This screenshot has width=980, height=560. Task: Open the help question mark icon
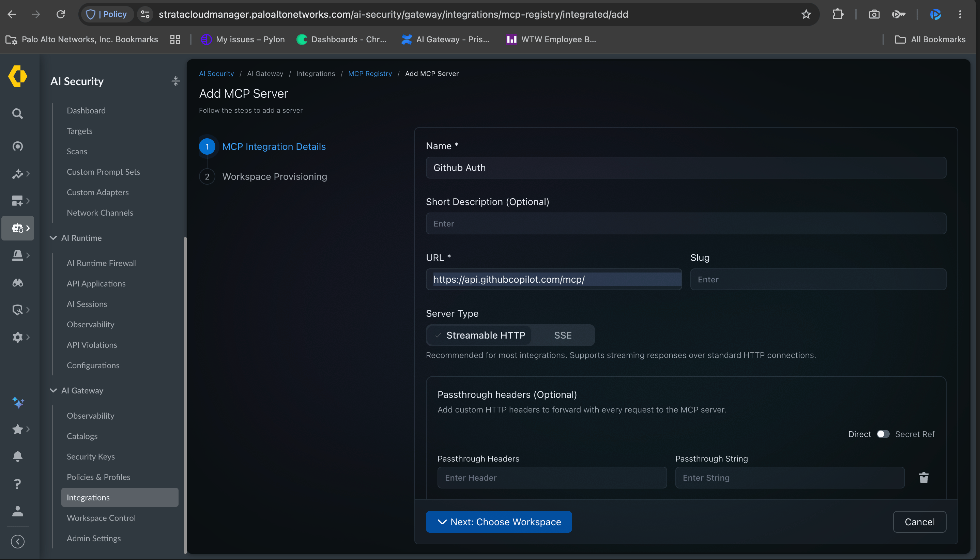click(18, 483)
